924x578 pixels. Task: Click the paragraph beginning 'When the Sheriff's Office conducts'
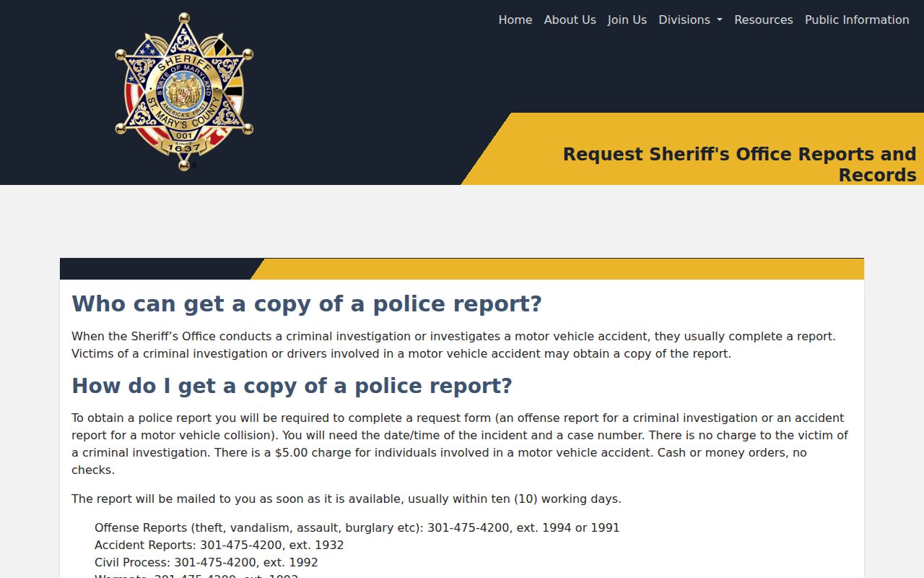pos(453,345)
